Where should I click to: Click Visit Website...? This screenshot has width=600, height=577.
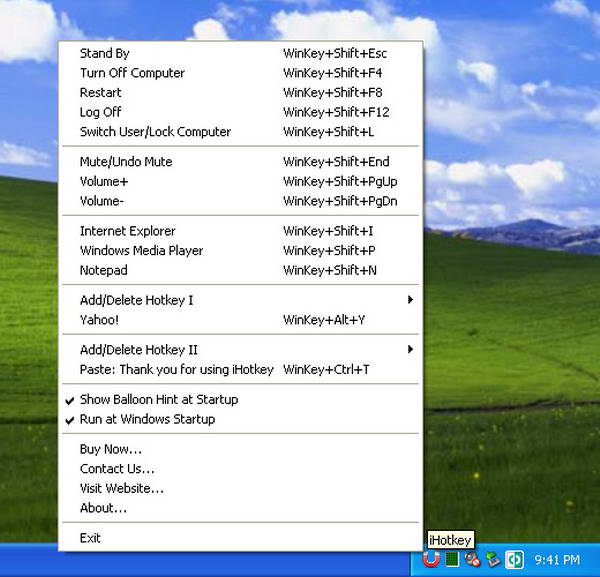(240, 488)
